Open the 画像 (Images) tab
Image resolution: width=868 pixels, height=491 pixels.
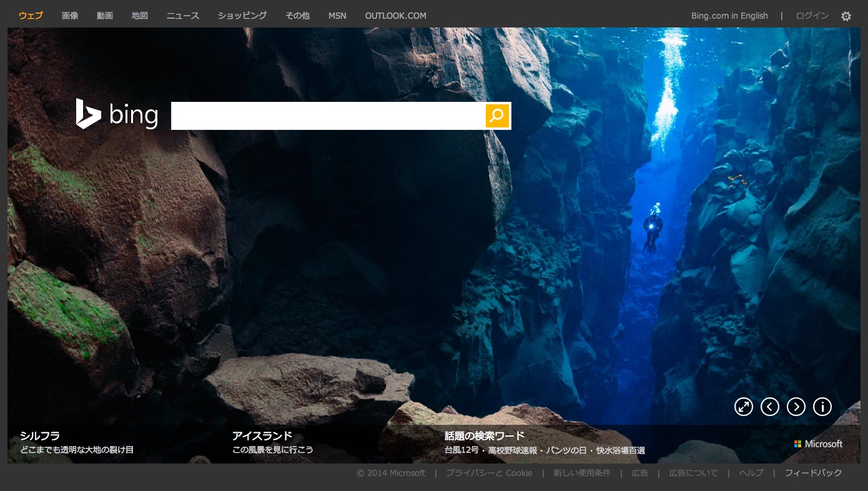(x=70, y=16)
